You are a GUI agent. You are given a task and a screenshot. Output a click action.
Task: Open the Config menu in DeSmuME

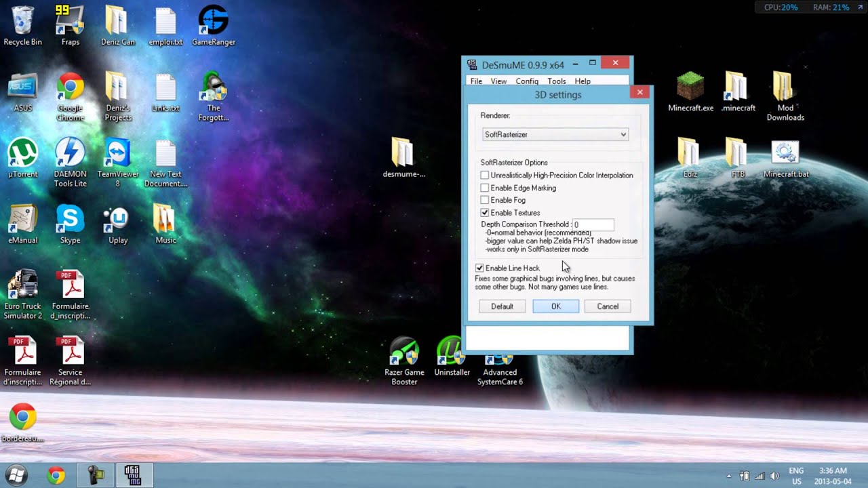527,81
